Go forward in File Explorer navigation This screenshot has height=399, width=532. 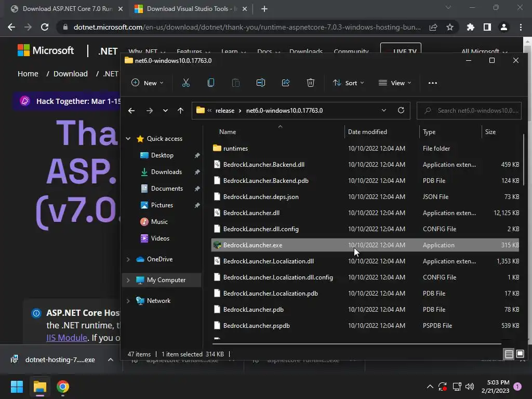(x=149, y=111)
